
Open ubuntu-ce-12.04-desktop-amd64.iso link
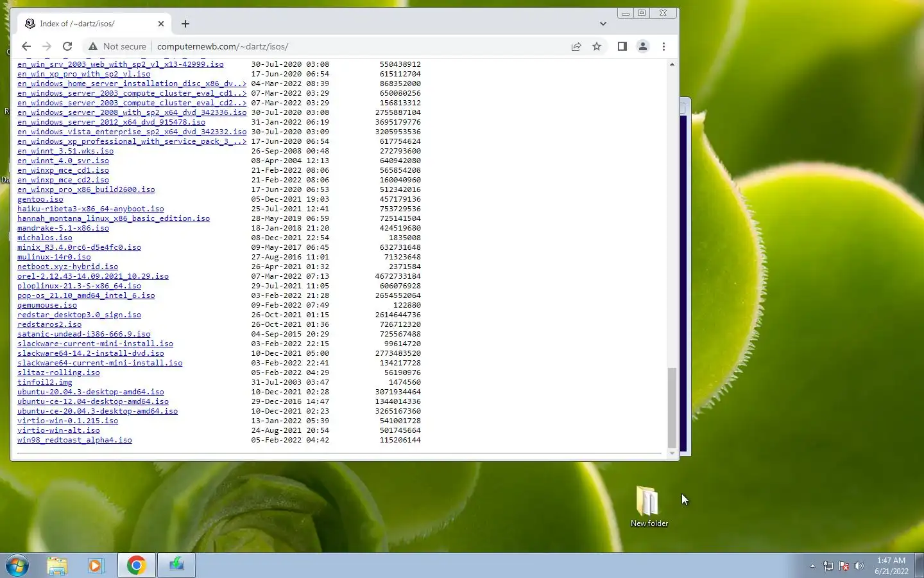point(93,401)
